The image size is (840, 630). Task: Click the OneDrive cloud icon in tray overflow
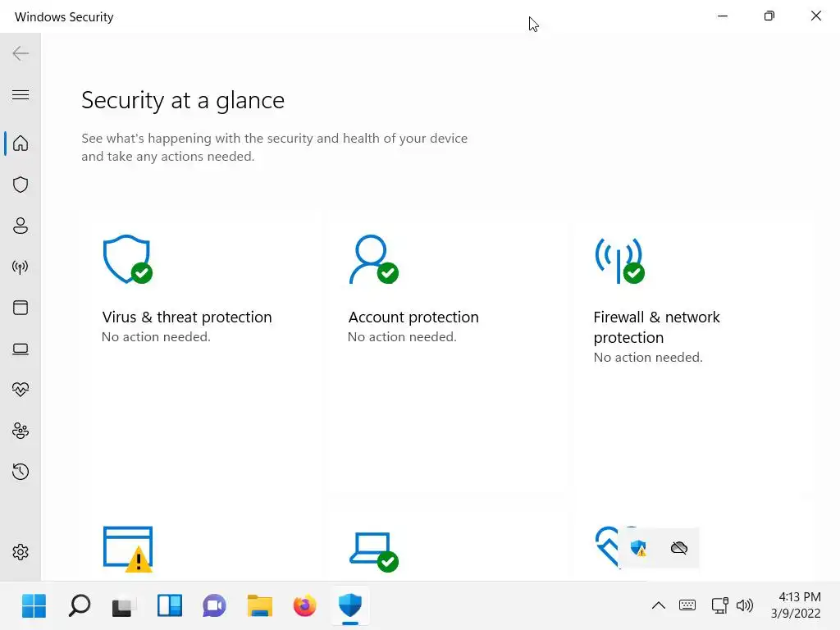pos(678,547)
